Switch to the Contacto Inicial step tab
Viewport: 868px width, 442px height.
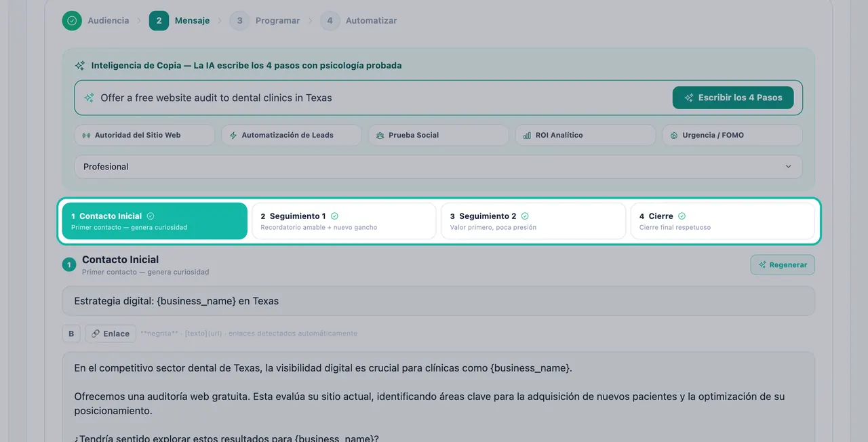click(155, 221)
